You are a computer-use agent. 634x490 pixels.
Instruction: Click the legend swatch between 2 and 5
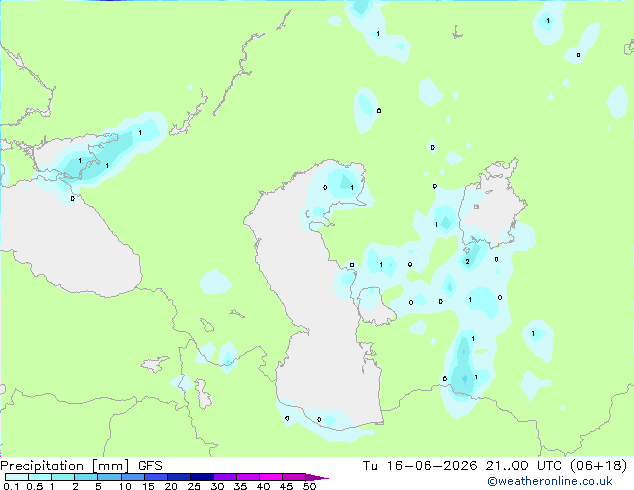pos(86,477)
